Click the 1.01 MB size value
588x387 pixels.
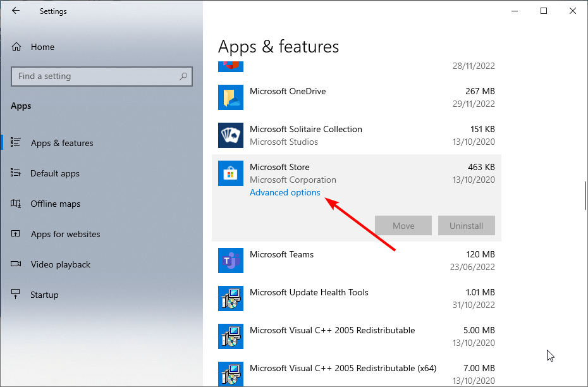(x=480, y=292)
